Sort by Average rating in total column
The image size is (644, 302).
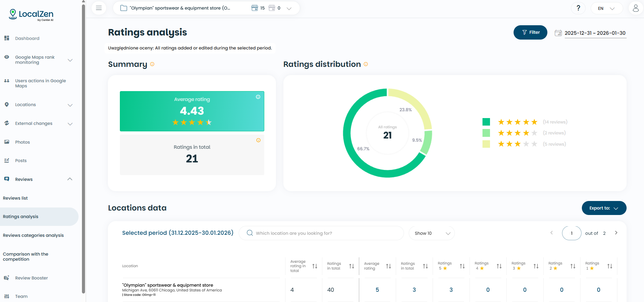click(x=314, y=266)
